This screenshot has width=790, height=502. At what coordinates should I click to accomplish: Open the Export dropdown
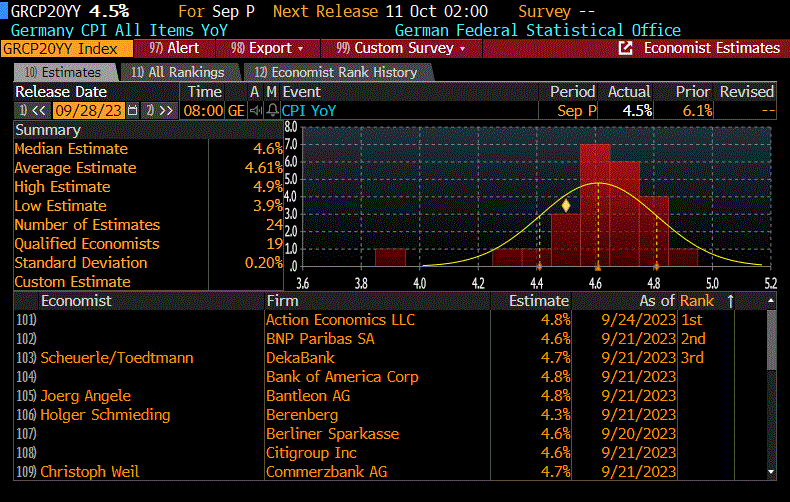[267, 48]
